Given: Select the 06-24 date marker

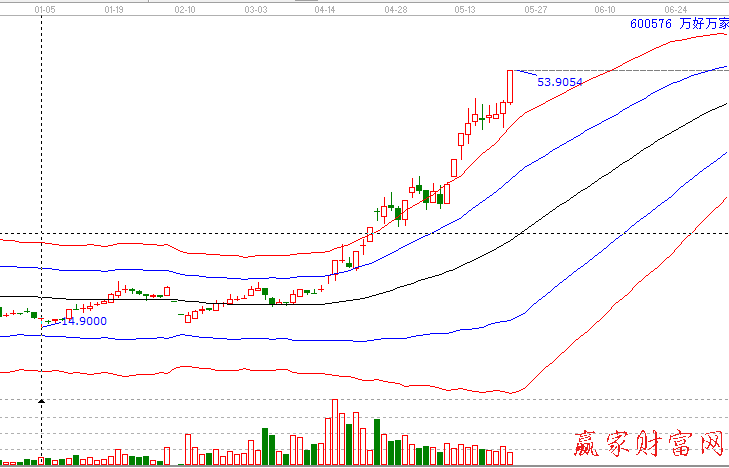Looking at the screenshot, I should 675,8.
